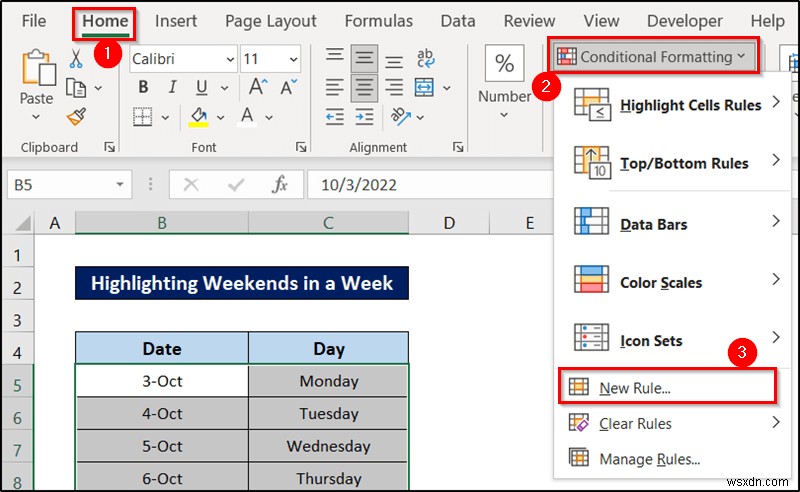Open the Name Box dropdown arrow
800x492 pixels.
pos(119,185)
